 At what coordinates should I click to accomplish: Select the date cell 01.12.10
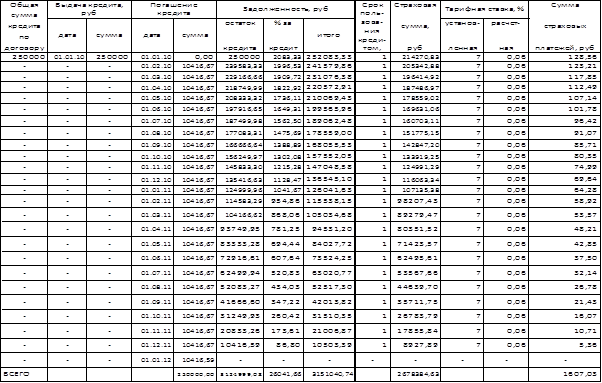[x=152, y=180]
